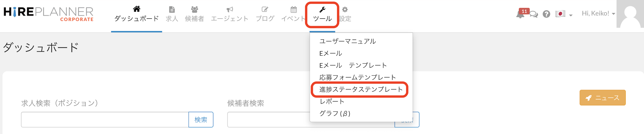This screenshot has height=134, width=644.
Task: Expand the Japan flag language dropdown
Action: click(x=564, y=14)
